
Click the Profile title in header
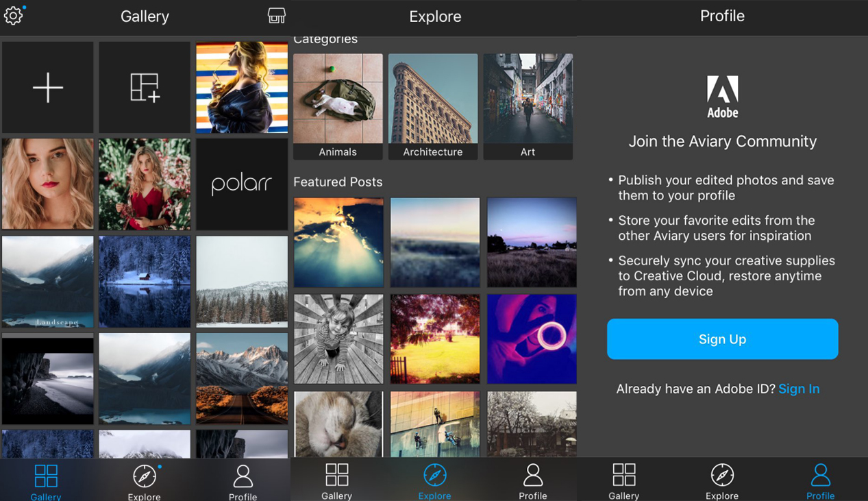722,16
